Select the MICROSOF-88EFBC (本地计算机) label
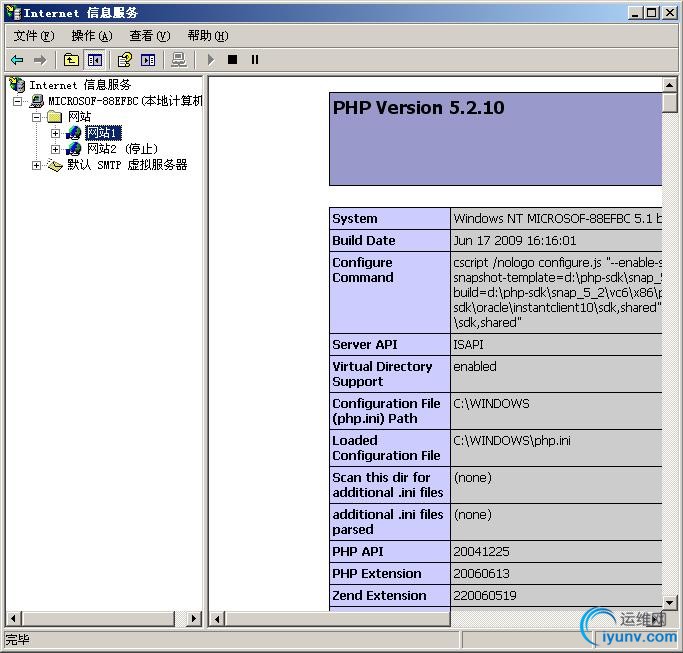683x653 pixels. tap(125, 101)
